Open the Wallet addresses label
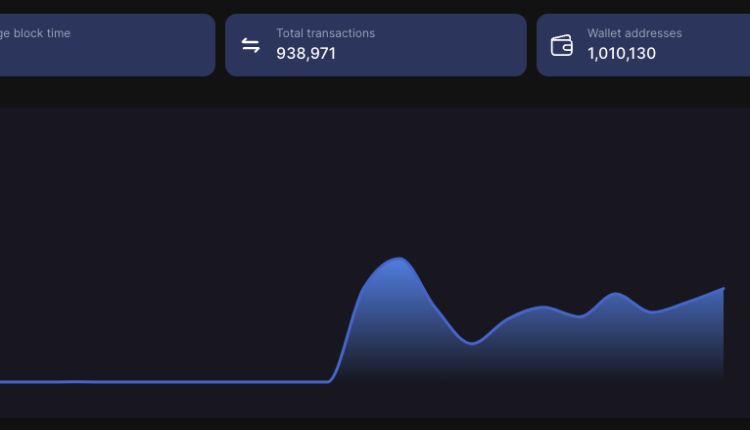 (634, 33)
